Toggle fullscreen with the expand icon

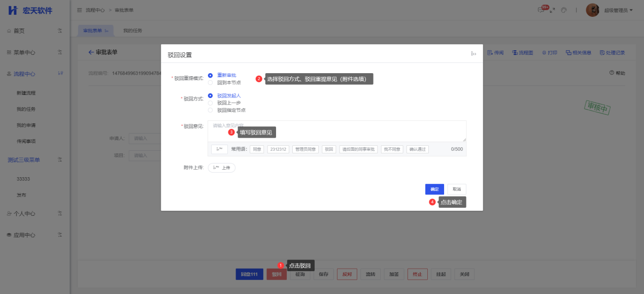click(x=553, y=10)
